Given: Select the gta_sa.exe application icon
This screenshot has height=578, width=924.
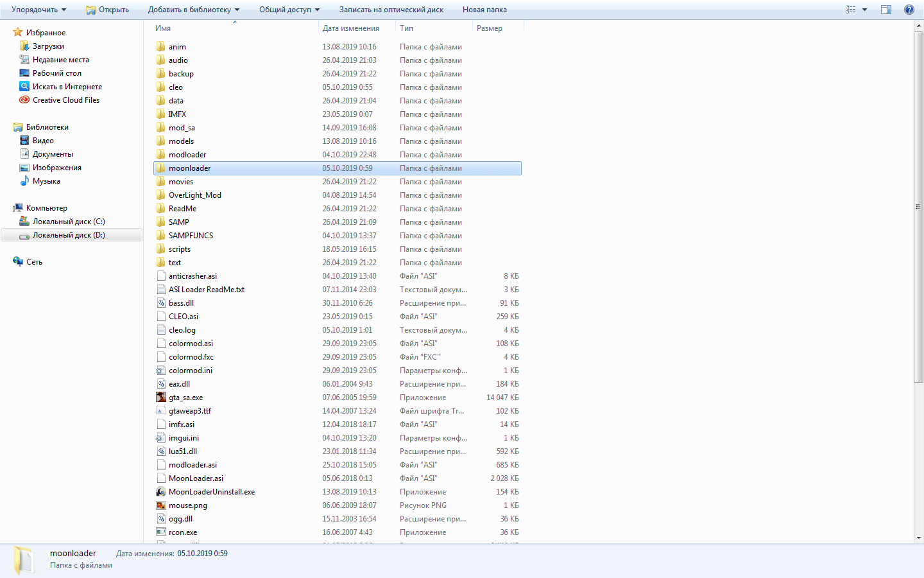Looking at the screenshot, I should pyautogui.click(x=161, y=398).
